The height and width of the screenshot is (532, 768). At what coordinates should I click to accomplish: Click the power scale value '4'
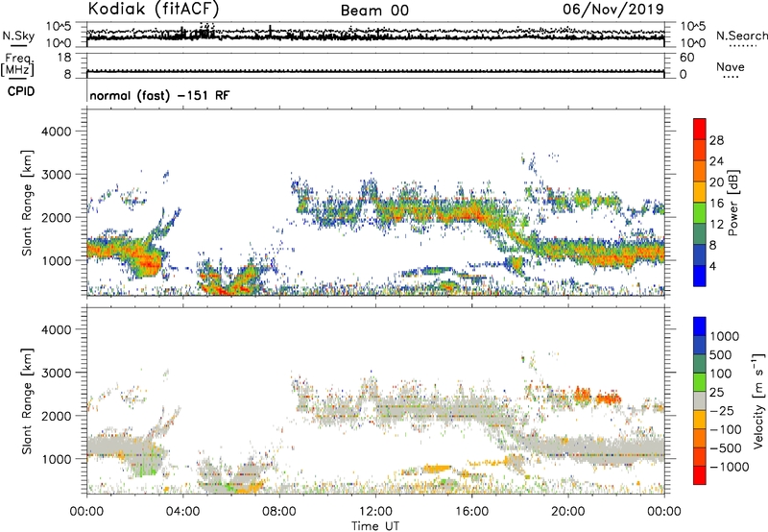click(712, 266)
